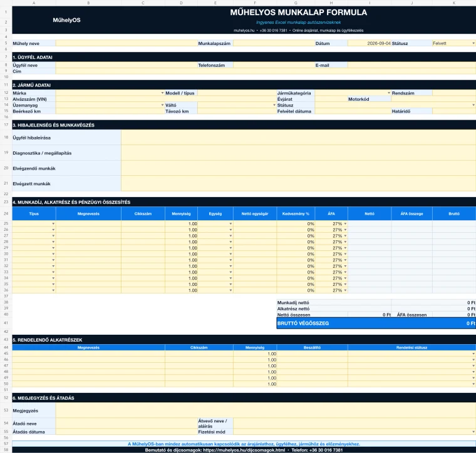
Task: Click the Beszállító column header
Action: tap(312, 347)
